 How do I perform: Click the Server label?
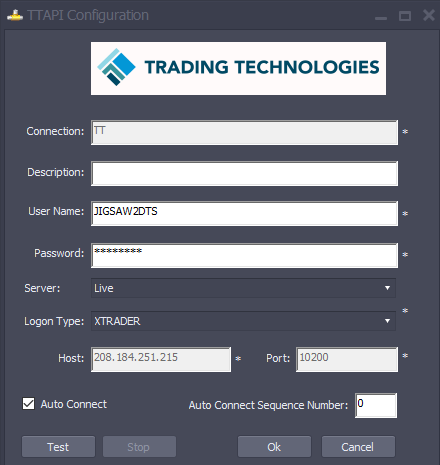[42, 288]
